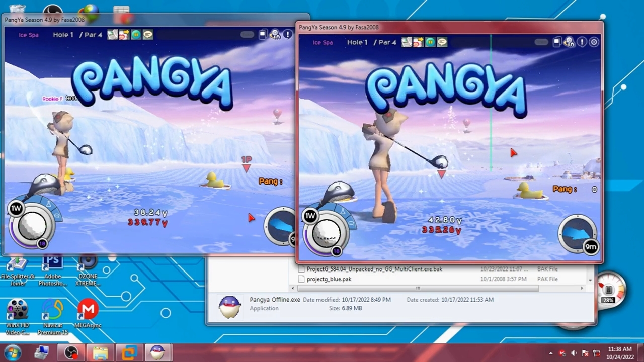Viewport: 644px width, 362px height.
Task: Click the OBS Studio taskbar icon
Action: click(x=71, y=352)
